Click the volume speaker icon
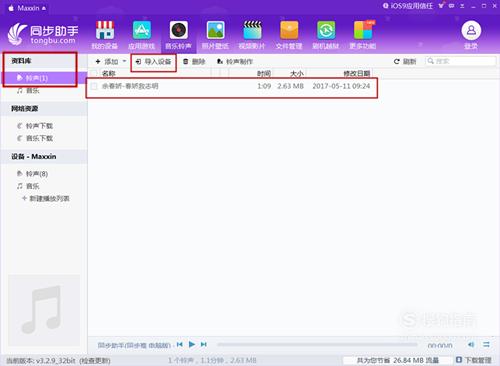The image size is (500, 366). tap(471, 344)
